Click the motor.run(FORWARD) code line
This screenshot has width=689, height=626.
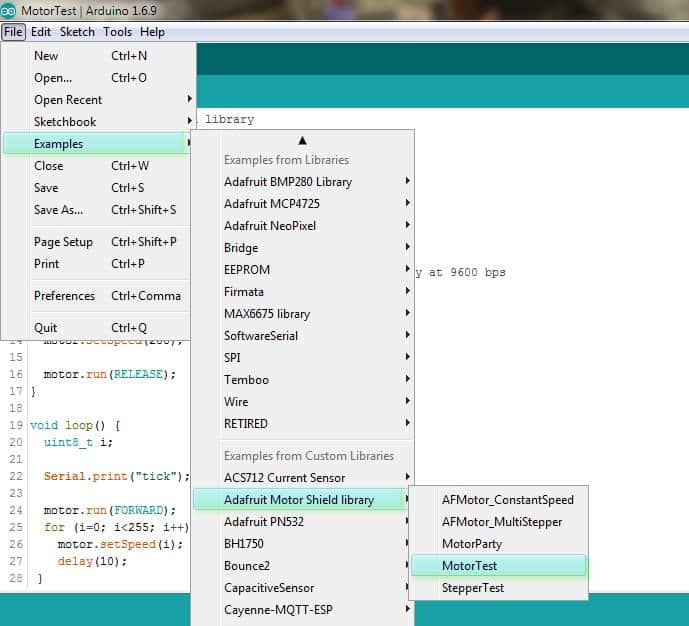(109, 510)
